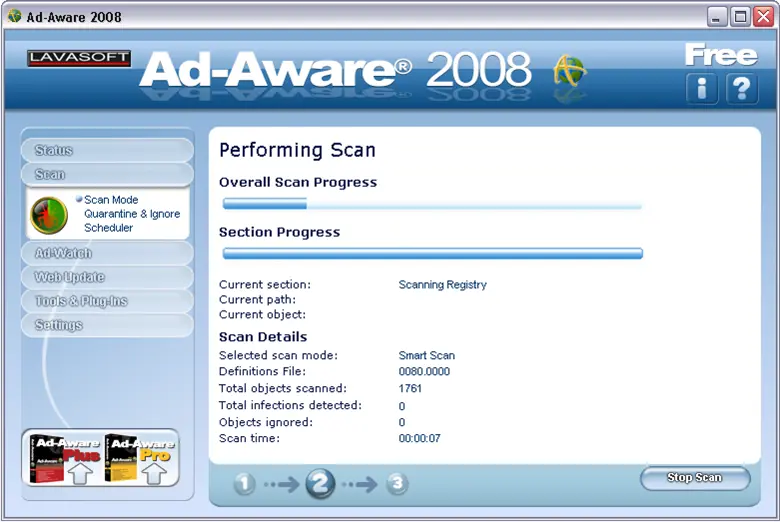This screenshot has width=780, height=522.
Task: Click the Section Progress bar
Action: pos(432,254)
